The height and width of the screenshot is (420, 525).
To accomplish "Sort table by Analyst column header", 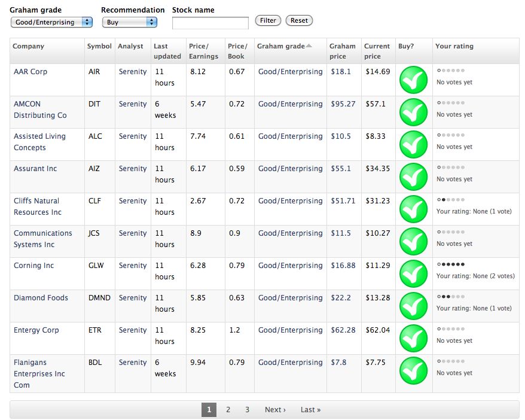I will [130, 46].
